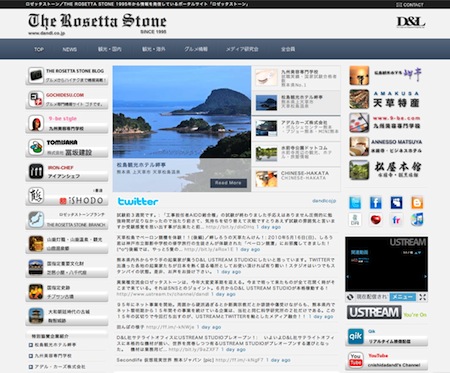Open the Ustream player blue menu button
The image size is (450, 373).
(402, 297)
